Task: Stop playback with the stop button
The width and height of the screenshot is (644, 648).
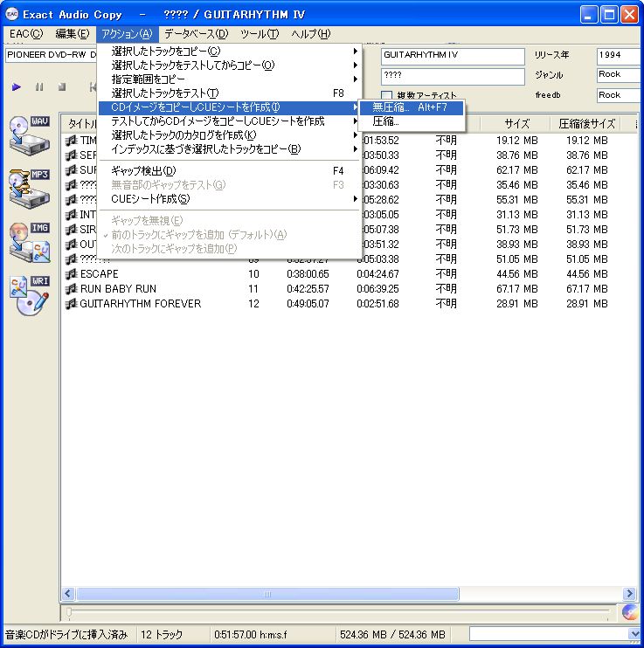Action: (62, 86)
